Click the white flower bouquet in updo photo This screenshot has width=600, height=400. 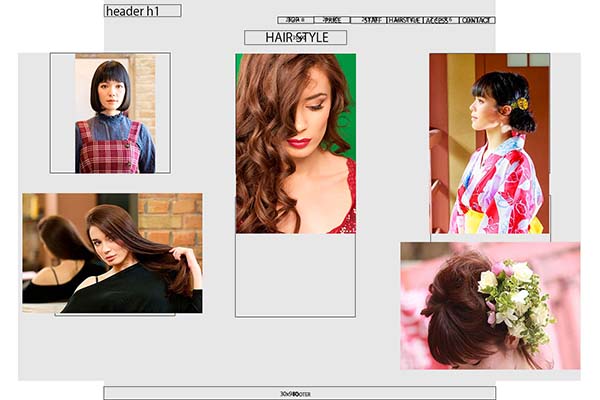click(x=517, y=300)
